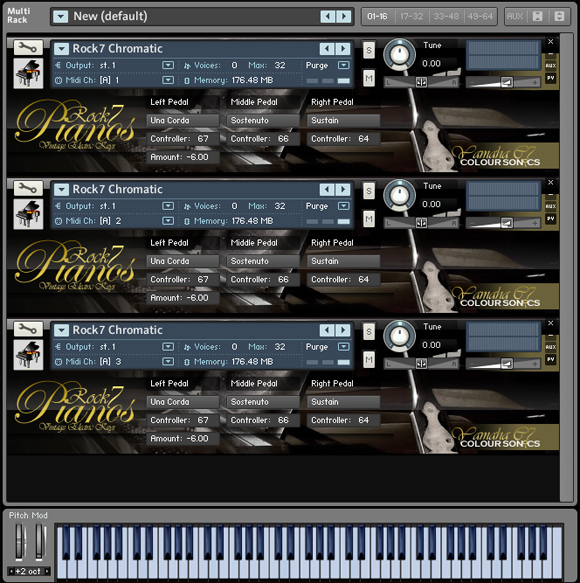Show AUX sends on channel 3 instrument
The width and height of the screenshot is (580, 583).
551,347
